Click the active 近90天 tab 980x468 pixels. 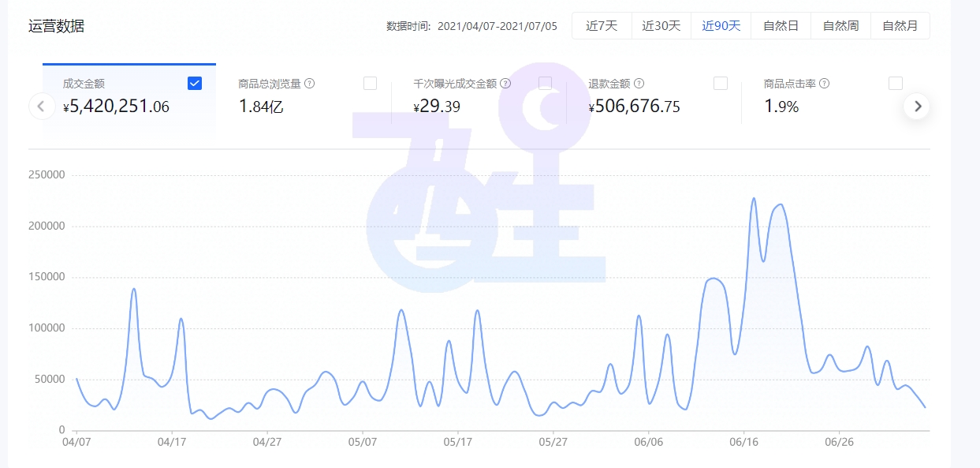721,25
